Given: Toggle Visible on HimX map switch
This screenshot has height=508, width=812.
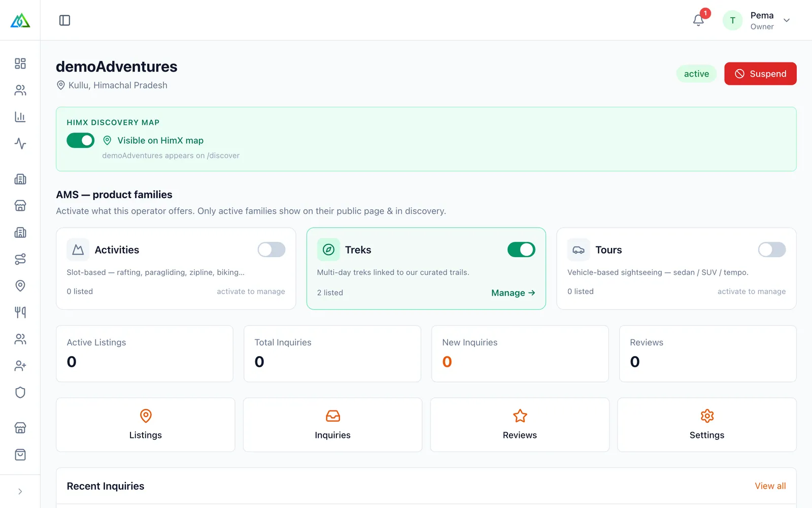Looking at the screenshot, I should (81, 140).
